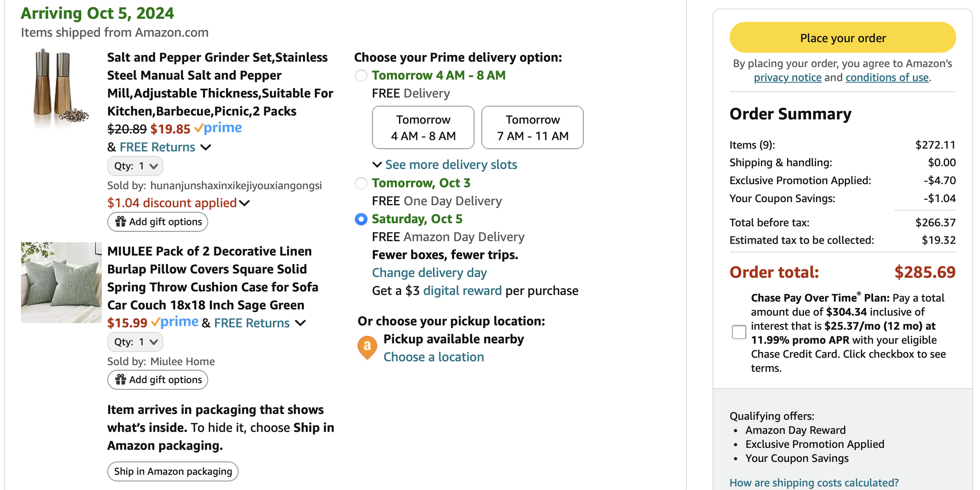Viewport: 980px width, 490px height.
Task: Click the sage green pillow covers image
Action: pos(61,282)
